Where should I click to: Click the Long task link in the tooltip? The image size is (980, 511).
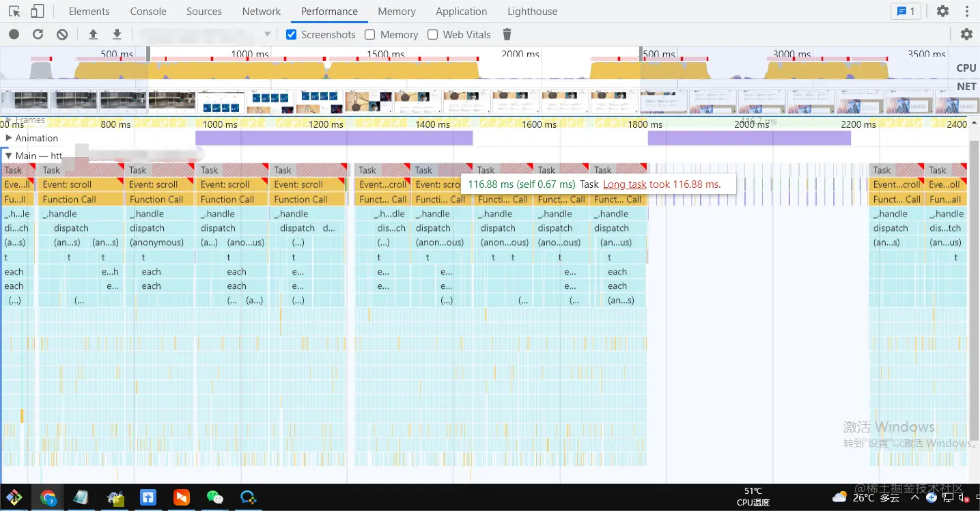tap(624, 184)
